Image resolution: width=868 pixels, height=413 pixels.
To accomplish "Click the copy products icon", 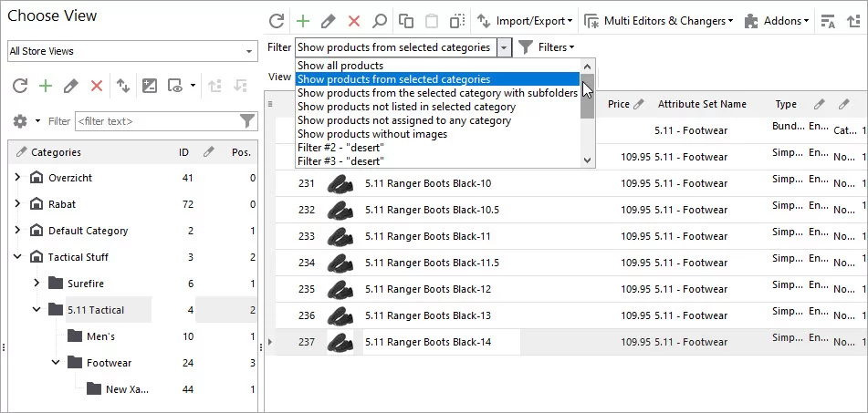I will [x=406, y=21].
